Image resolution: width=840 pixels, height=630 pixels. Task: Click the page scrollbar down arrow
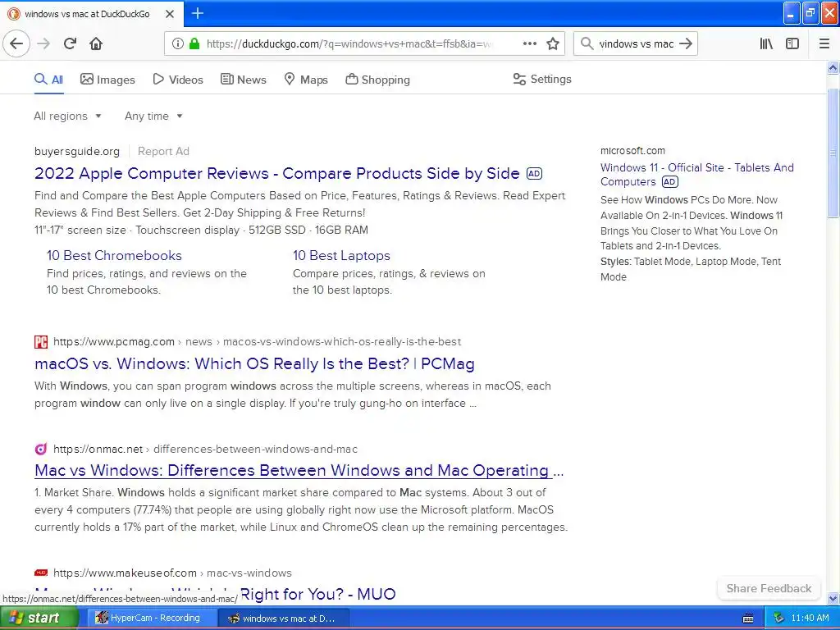[x=833, y=598]
